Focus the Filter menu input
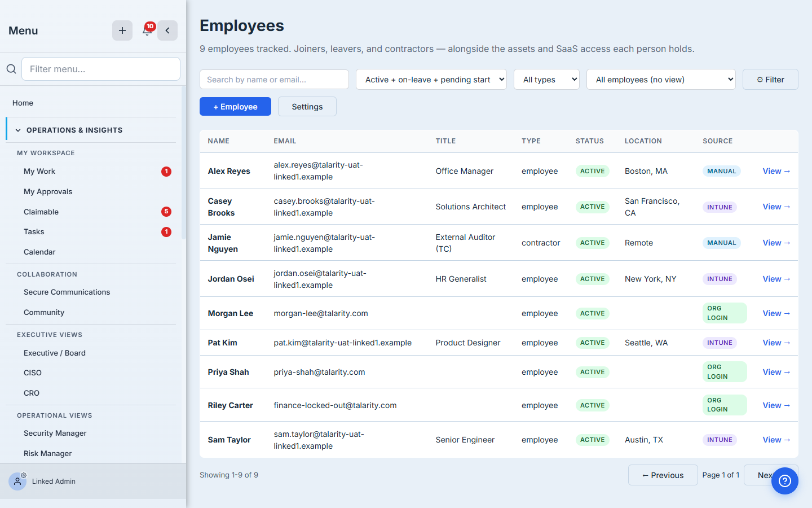The image size is (812, 508). (x=101, y=69)
